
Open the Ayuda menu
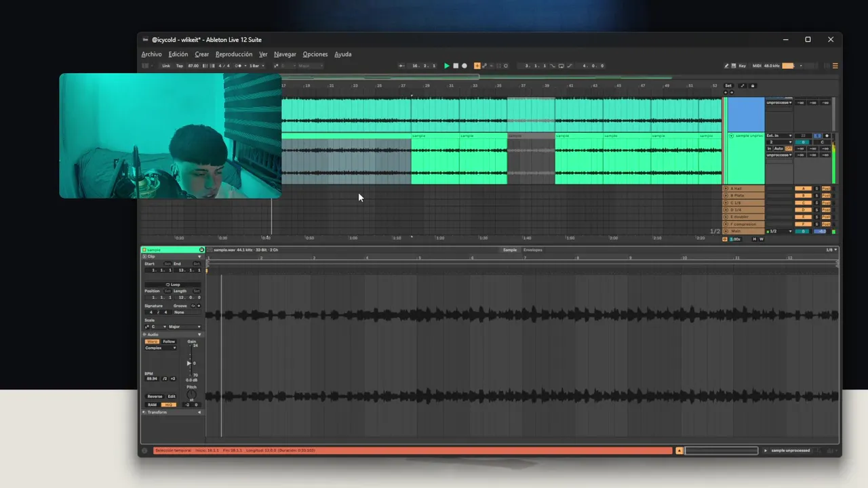343,54
